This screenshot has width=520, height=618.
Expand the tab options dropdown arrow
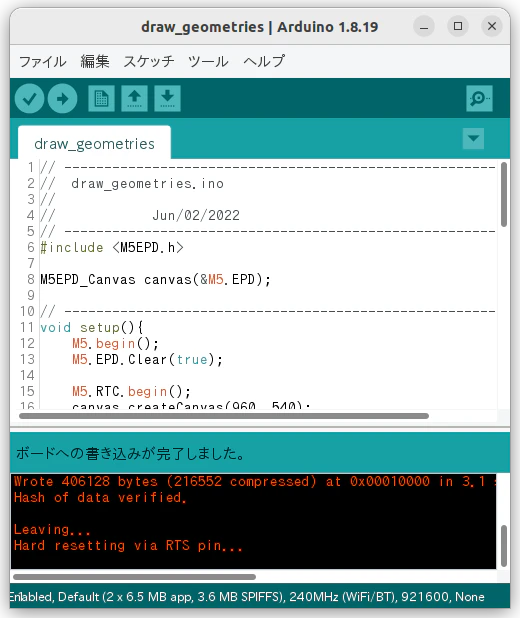(473, 138)
